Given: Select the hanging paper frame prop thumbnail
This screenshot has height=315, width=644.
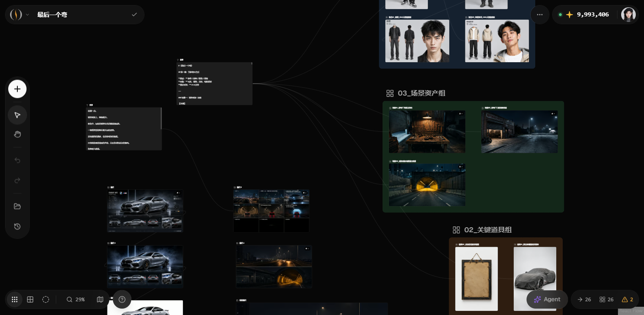Looking at the screenshot, I should click(x=476, y=279).
